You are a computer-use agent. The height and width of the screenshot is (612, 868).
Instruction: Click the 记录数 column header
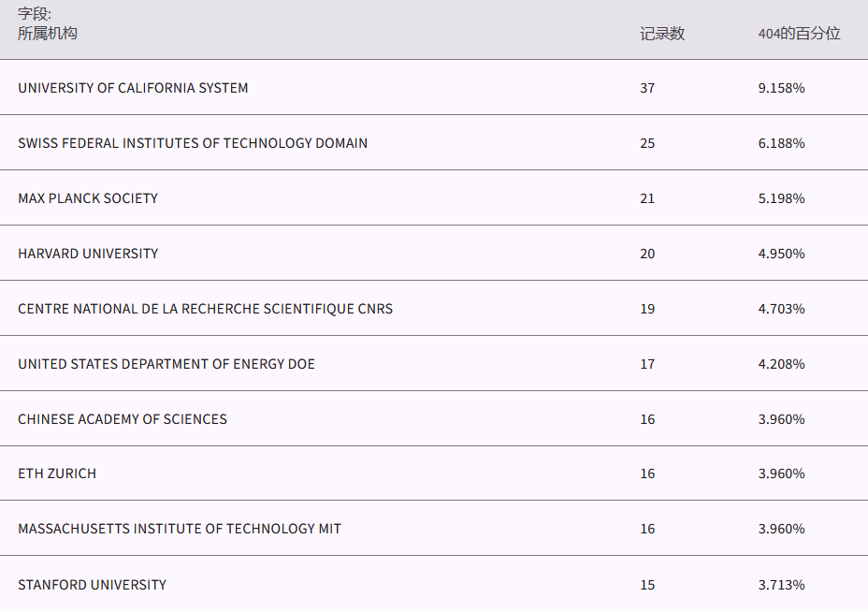coord(662,34)
